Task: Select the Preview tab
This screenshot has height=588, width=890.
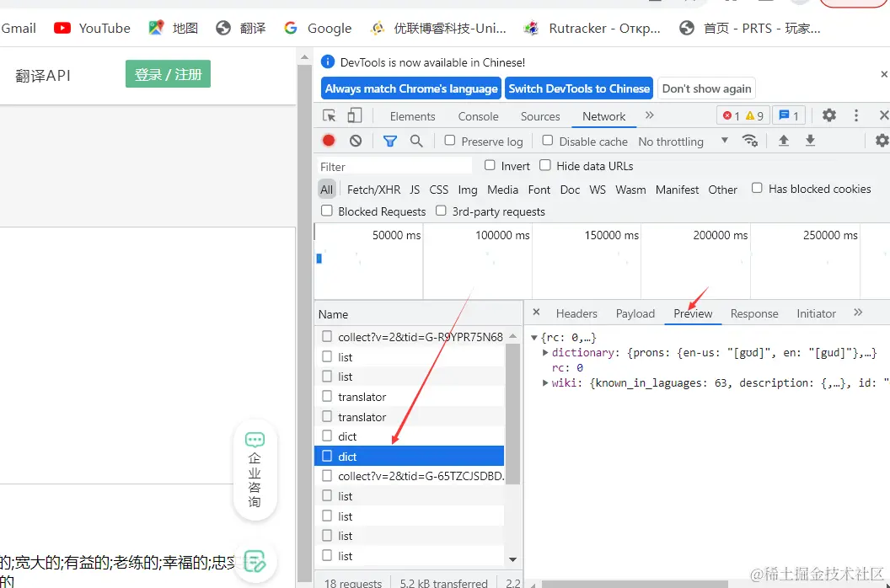Action: (x=693, y=313)
